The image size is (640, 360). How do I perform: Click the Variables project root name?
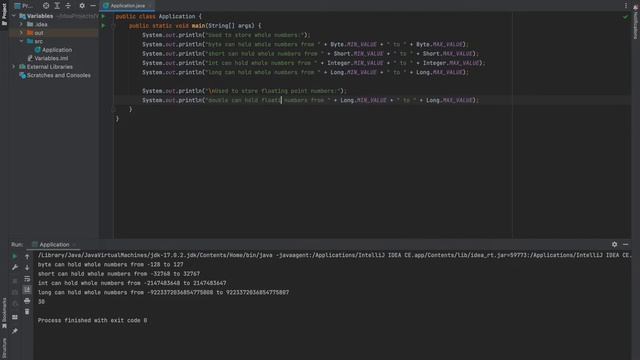(40, 16)
